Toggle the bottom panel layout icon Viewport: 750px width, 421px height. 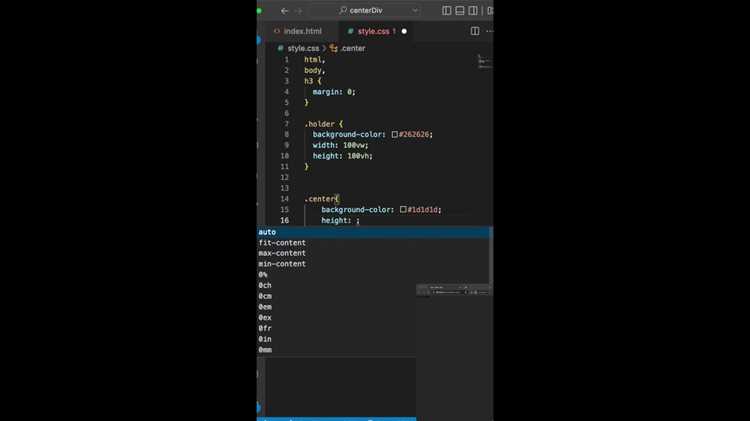[x=460, y=11]
